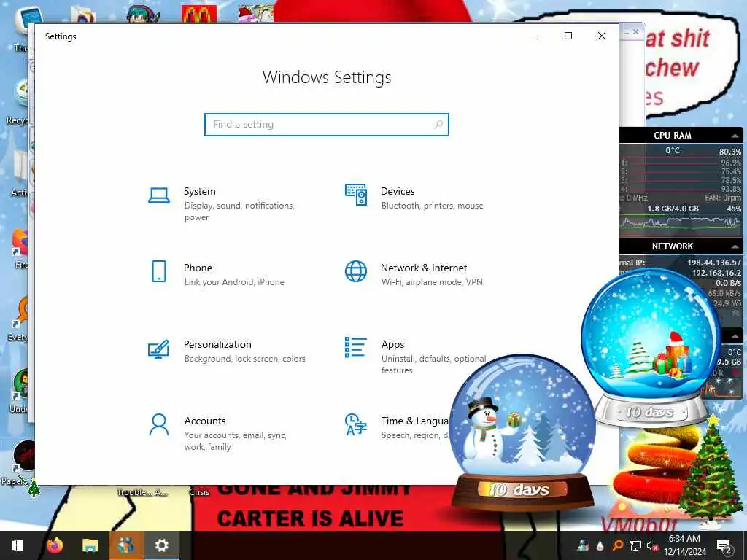747x560 pixels.
Task: Open the McDonald's logo desktop icon
Action: (198, 13)
